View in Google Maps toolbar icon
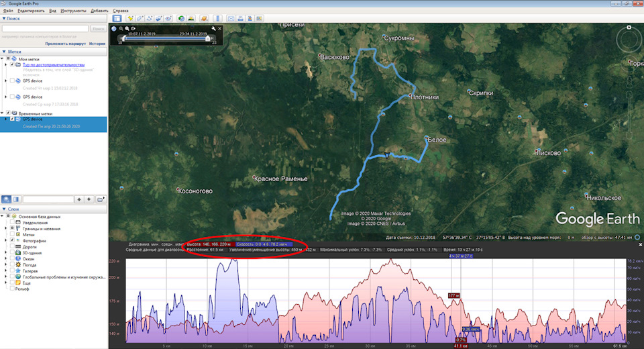Screen dimensions: 644x349 click(259, 19)
